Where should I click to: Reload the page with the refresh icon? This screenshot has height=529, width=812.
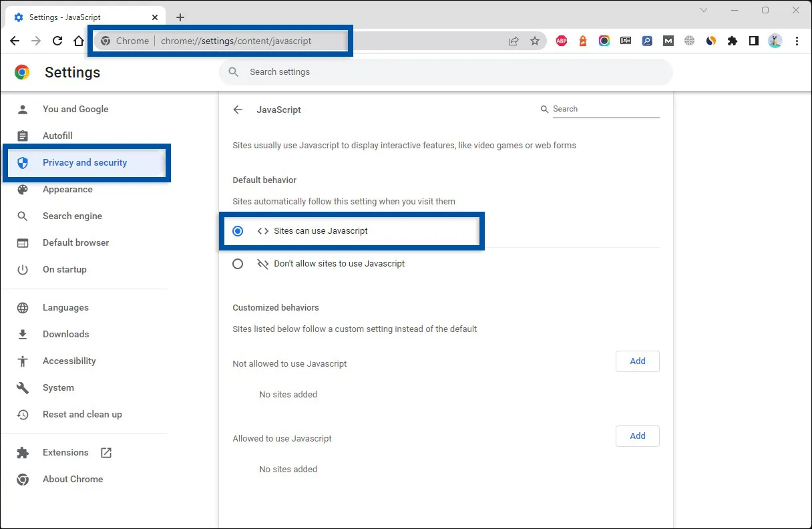(57, 41)
